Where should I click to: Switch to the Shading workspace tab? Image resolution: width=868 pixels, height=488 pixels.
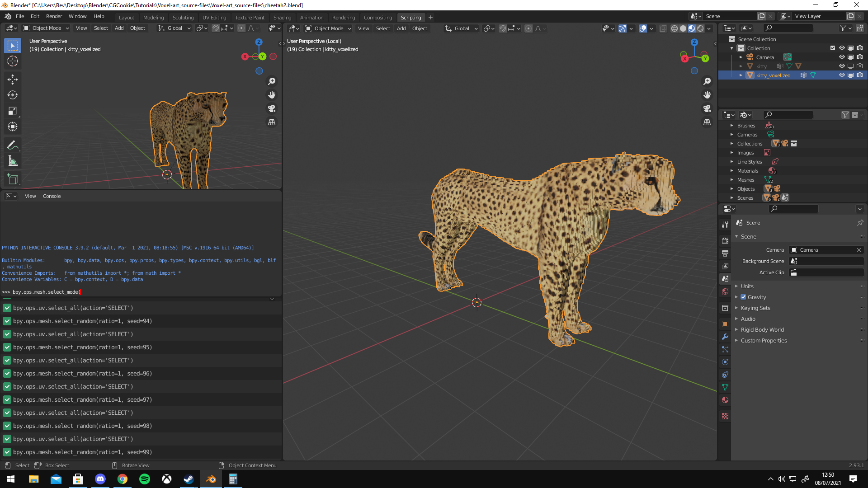click(282, 18)
